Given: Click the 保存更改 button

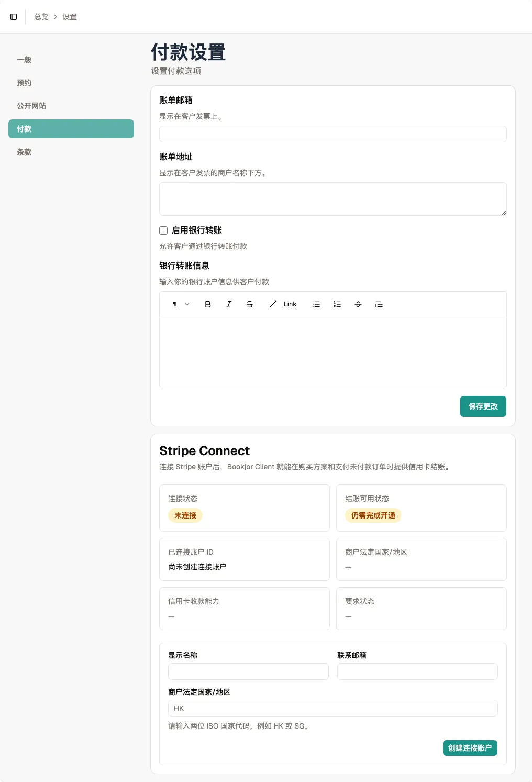Looking at the screenshot, I should click(483, 406).
